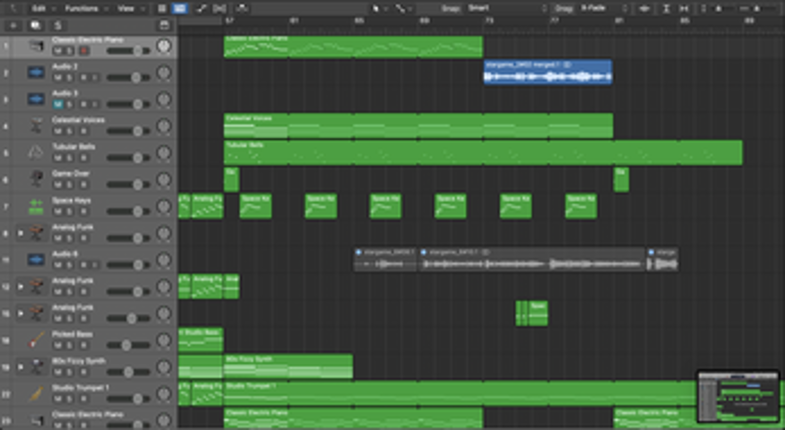
Task: Click the add new track plus button
Action: (x=14, y=26)
